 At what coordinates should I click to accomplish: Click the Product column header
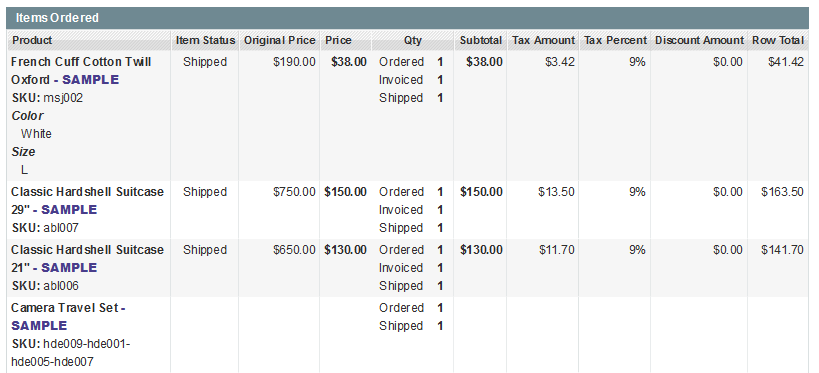coord(32,40)
